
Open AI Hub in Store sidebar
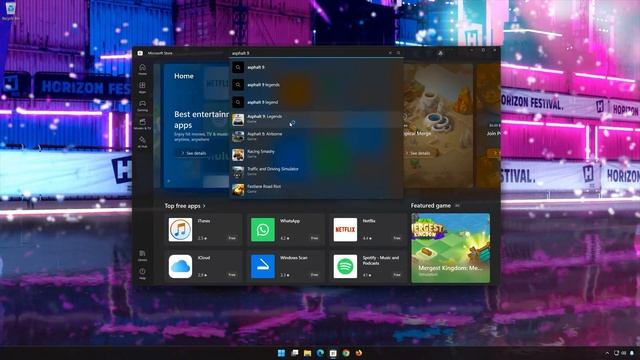(142, 142)
